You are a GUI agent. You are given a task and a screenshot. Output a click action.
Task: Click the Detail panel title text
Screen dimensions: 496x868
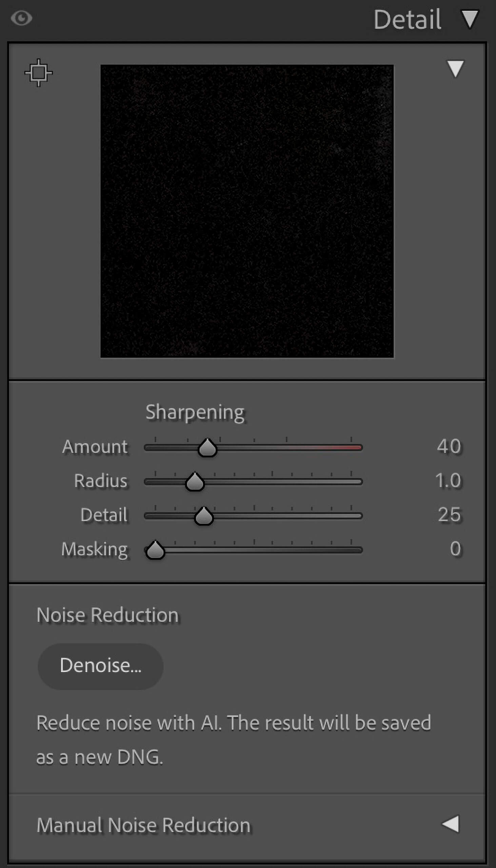pyautogui.click(x=407, y=19)
